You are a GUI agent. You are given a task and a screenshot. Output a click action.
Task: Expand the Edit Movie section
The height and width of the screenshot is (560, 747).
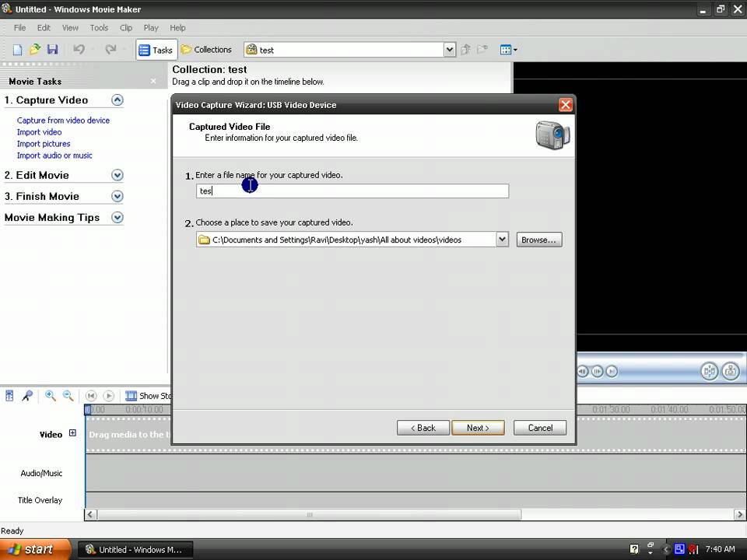(x=117, y=175)
